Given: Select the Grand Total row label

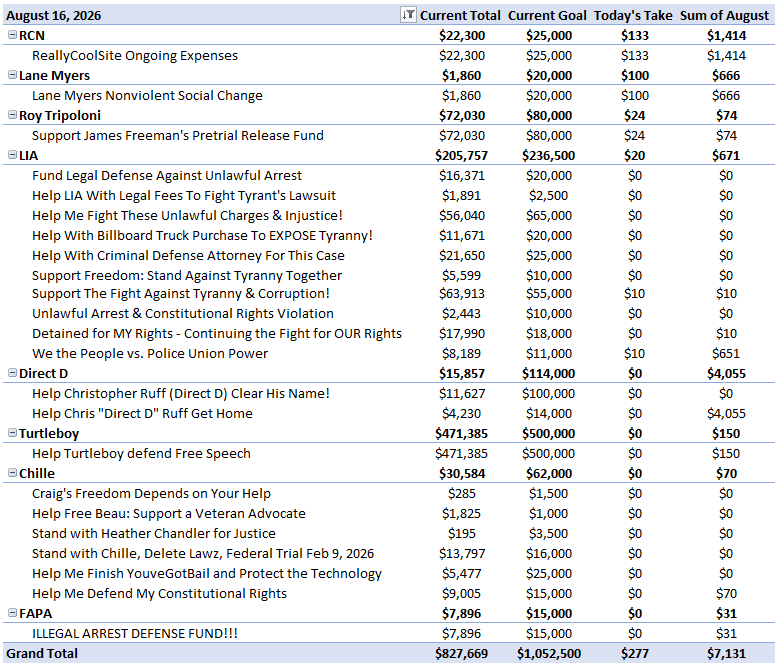Looking at the screenshot, I should (42, 654).
